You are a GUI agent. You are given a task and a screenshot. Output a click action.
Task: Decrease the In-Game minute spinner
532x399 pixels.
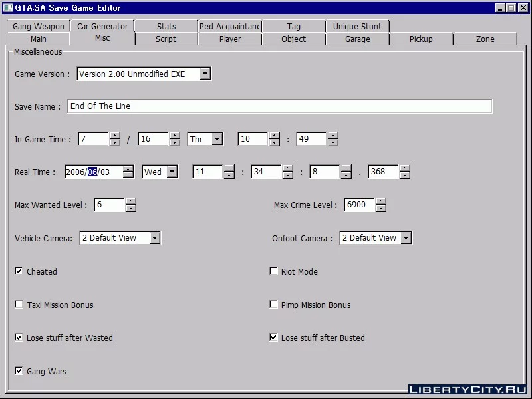[x=333, y=142]
